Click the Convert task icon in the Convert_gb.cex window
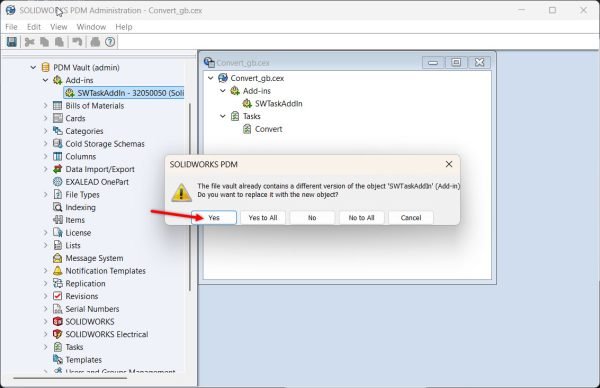Image resolution: width=600 pixels, height=388 pixels. coord(247,129)
